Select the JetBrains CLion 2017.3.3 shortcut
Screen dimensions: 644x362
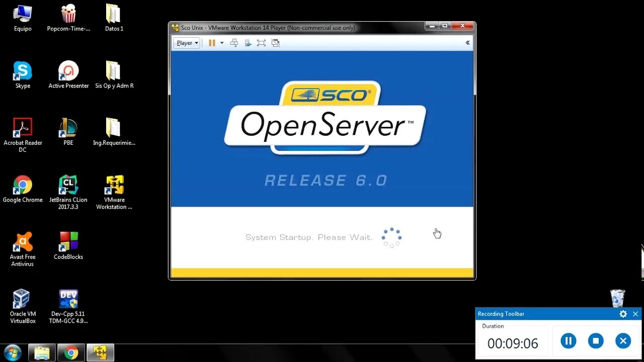tap(68, 193)
